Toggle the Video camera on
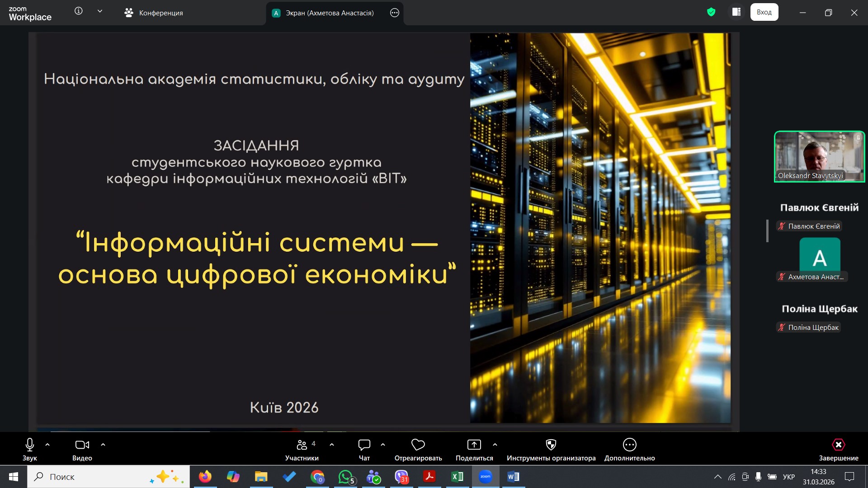868x488 pixels. tap(82, 445)
